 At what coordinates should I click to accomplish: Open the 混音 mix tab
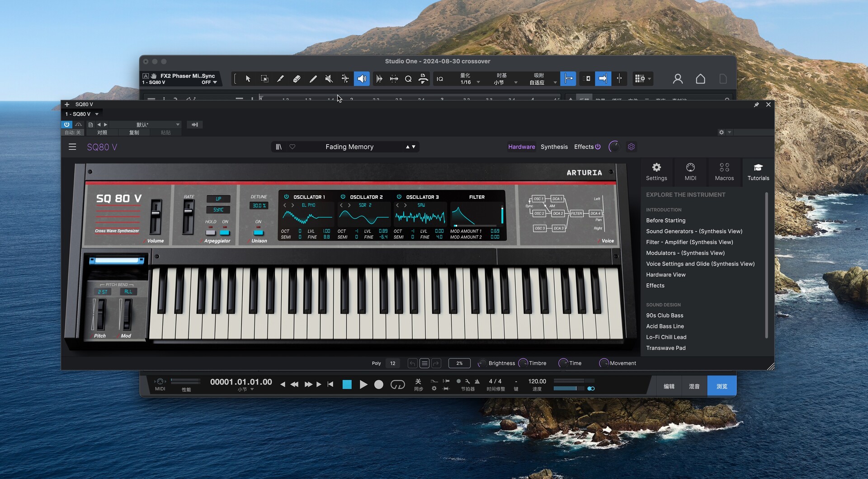[x=694, y=386]
